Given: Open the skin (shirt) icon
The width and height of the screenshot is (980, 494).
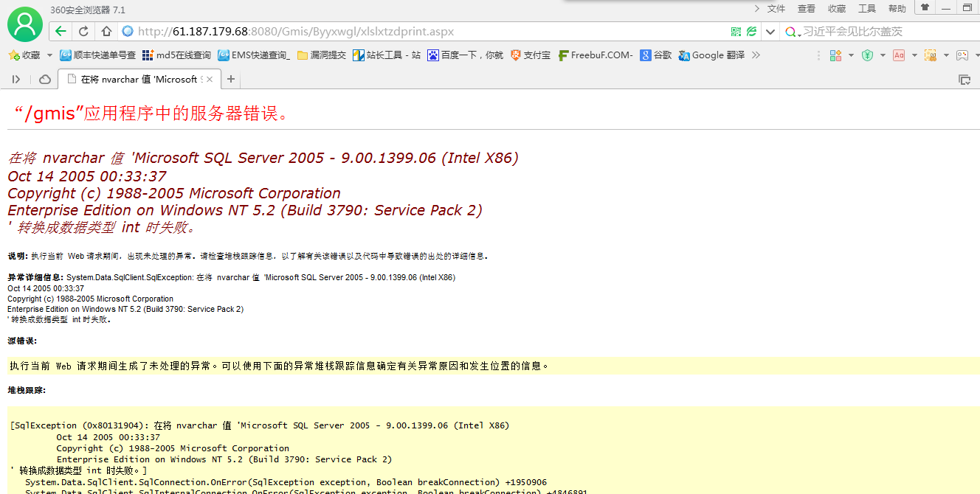Looking at the screenshot, I should pos(924,7).
